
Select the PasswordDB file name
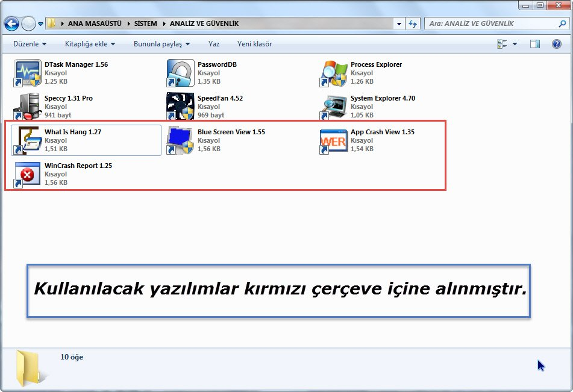pyautogui.click(x=217, y=64)
